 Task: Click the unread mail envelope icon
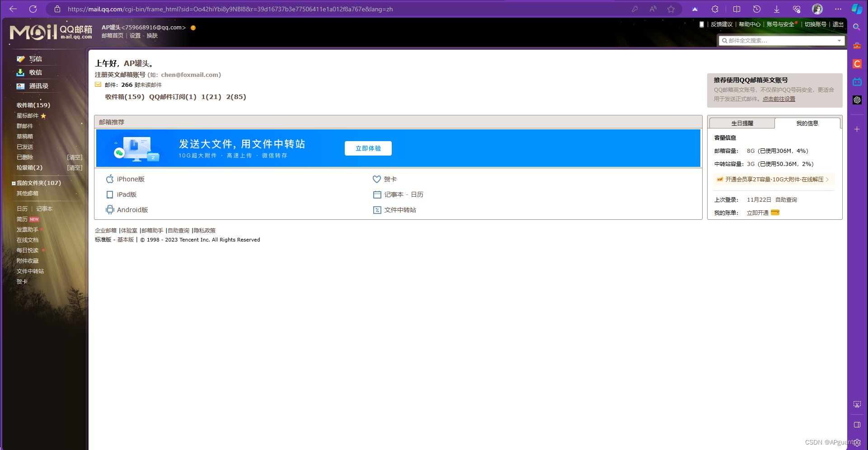click(x=98, y=85)
